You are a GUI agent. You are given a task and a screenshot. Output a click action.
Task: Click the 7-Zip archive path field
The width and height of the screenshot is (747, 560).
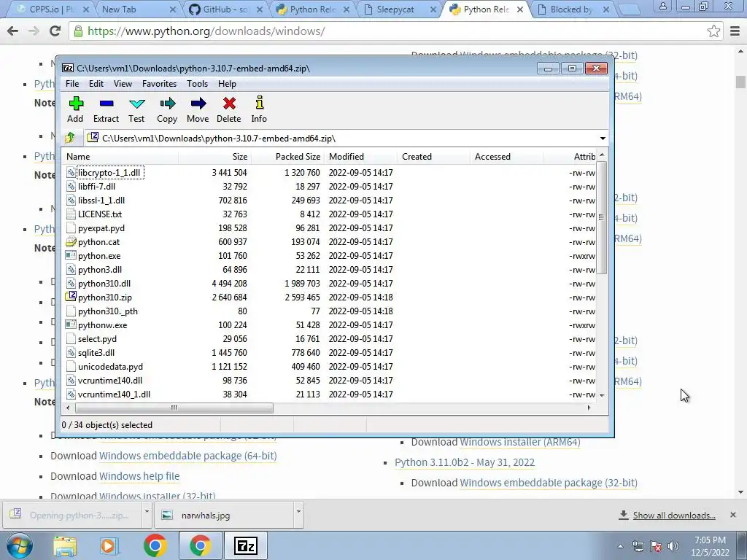point(342,138)
